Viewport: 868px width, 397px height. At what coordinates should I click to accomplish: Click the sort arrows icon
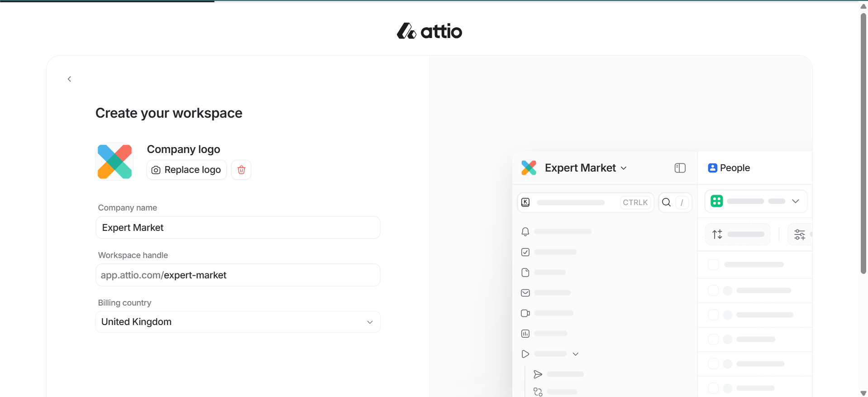point(717,234)
